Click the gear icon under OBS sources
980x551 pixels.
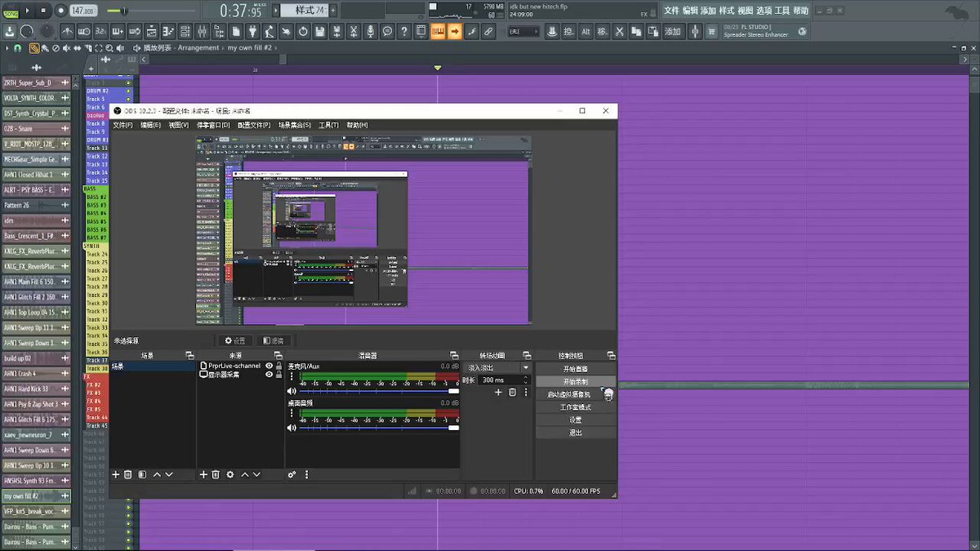230,474
